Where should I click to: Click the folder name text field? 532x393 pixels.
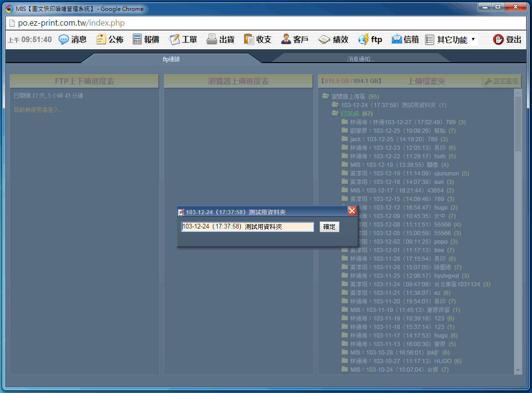click(247, 227)
